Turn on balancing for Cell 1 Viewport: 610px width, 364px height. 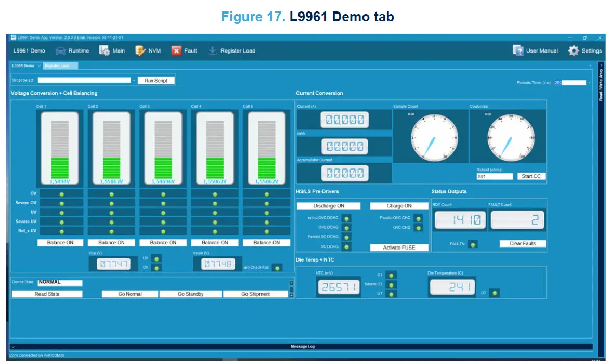pos(60,243)
